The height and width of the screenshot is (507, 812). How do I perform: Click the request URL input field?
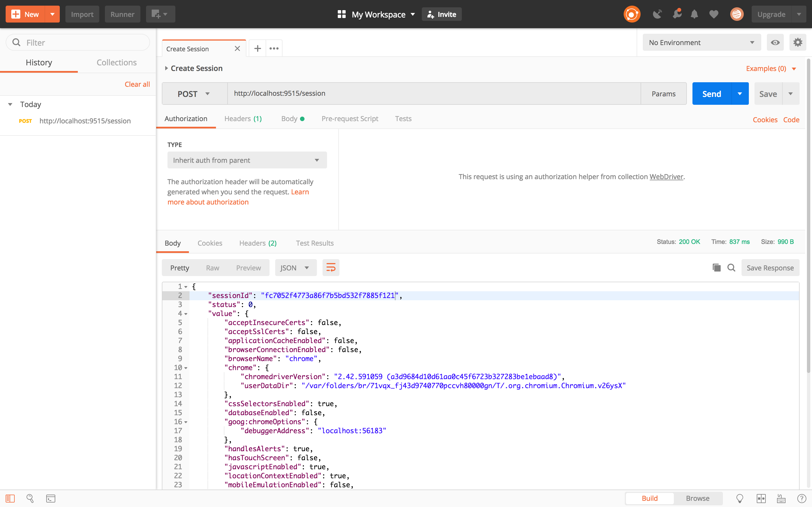click(433, 94)
